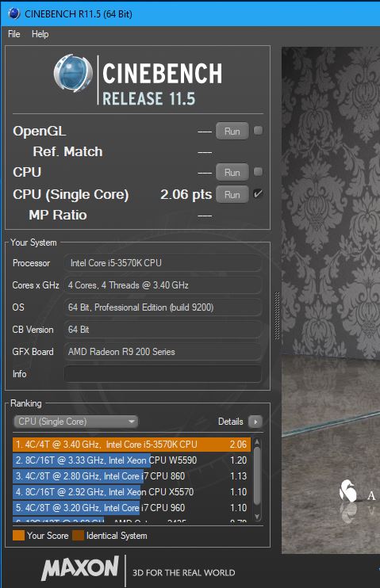Select ranking row Intel Core i7 CPU 860

coord(132,476)
